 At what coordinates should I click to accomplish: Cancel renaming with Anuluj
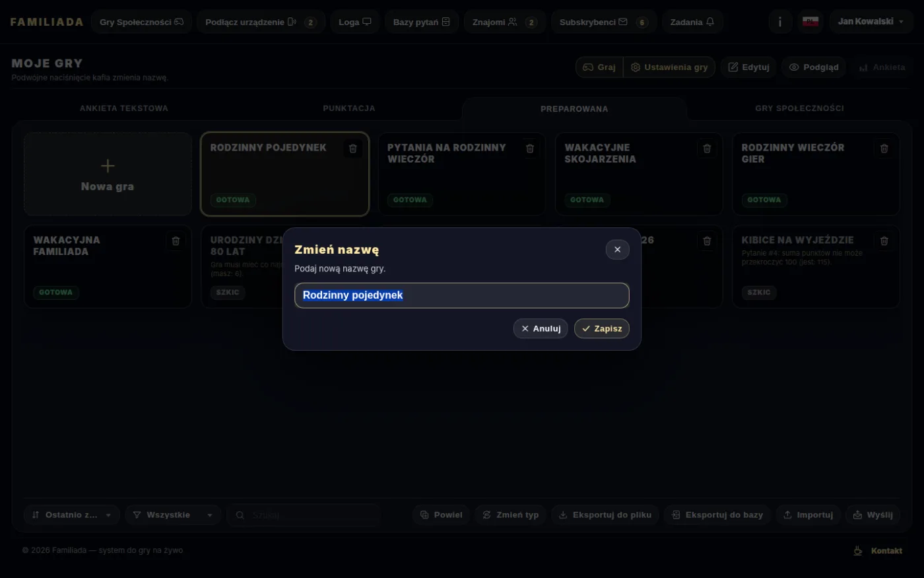pyautogui.click(x=541, y=328)
